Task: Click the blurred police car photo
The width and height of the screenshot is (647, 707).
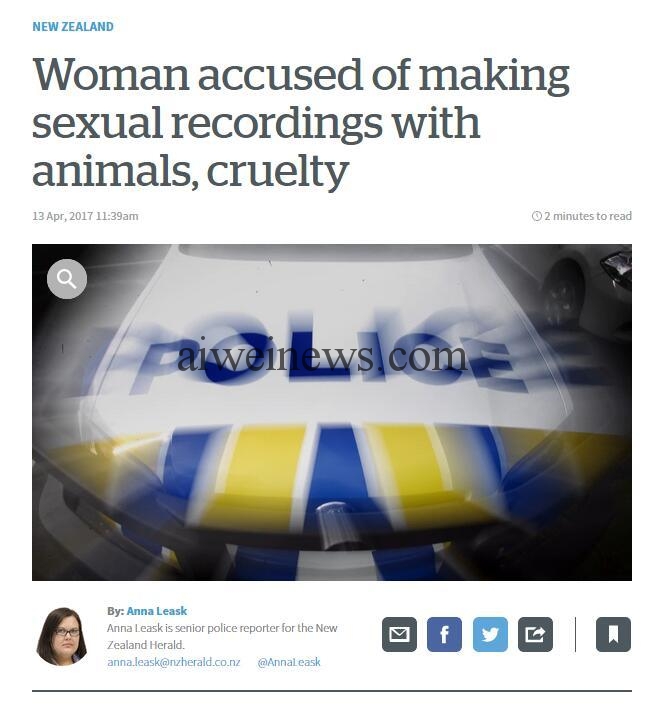Action: [x=332, y=412]
